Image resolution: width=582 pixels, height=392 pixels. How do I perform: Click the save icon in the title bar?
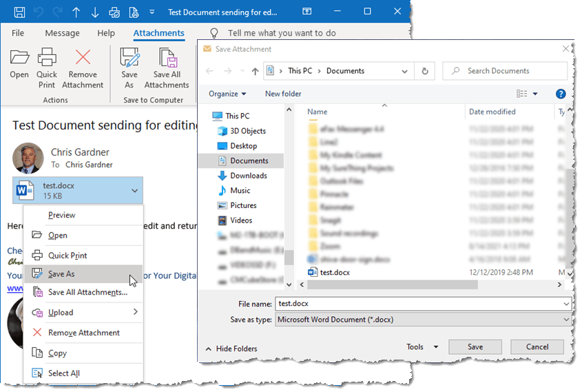(19, 12)
